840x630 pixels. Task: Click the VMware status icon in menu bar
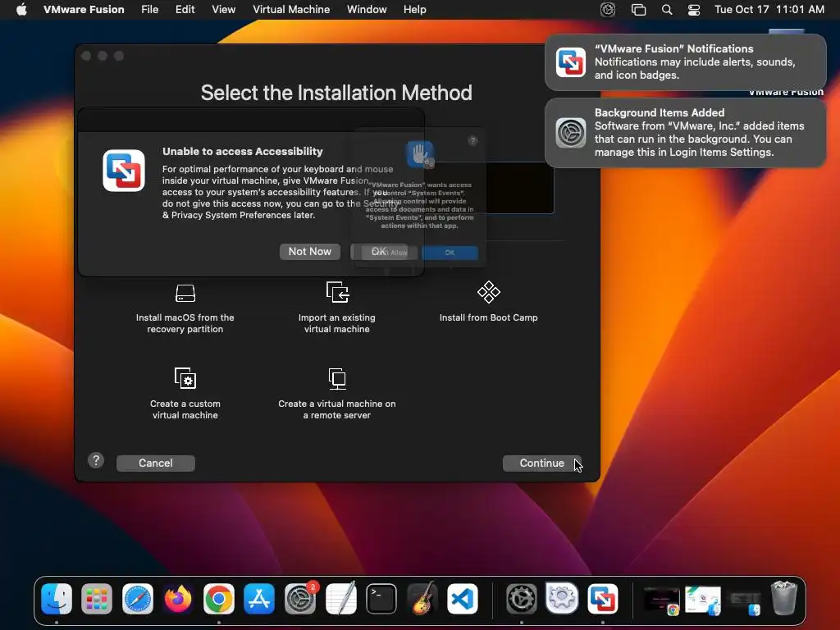coord(608,10)
